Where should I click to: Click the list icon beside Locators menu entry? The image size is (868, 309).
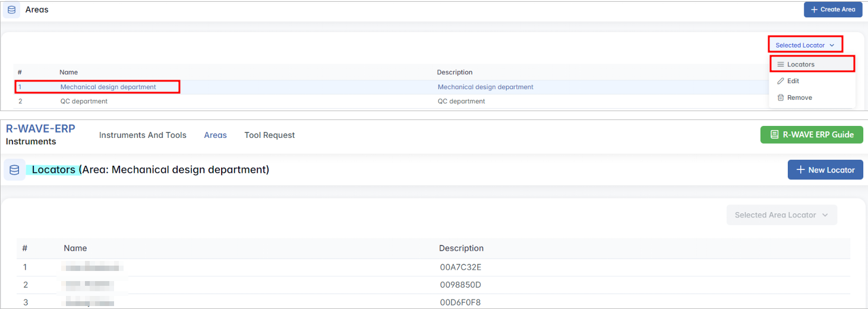781,64
